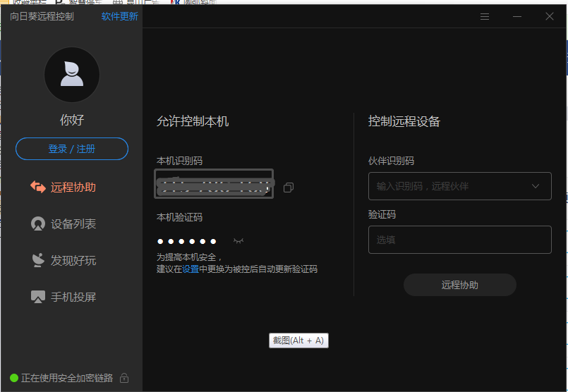Expand the partner ID dropdown arrow
The width and height of the screenshot is (568, 392).
click(x=536, y=186)
